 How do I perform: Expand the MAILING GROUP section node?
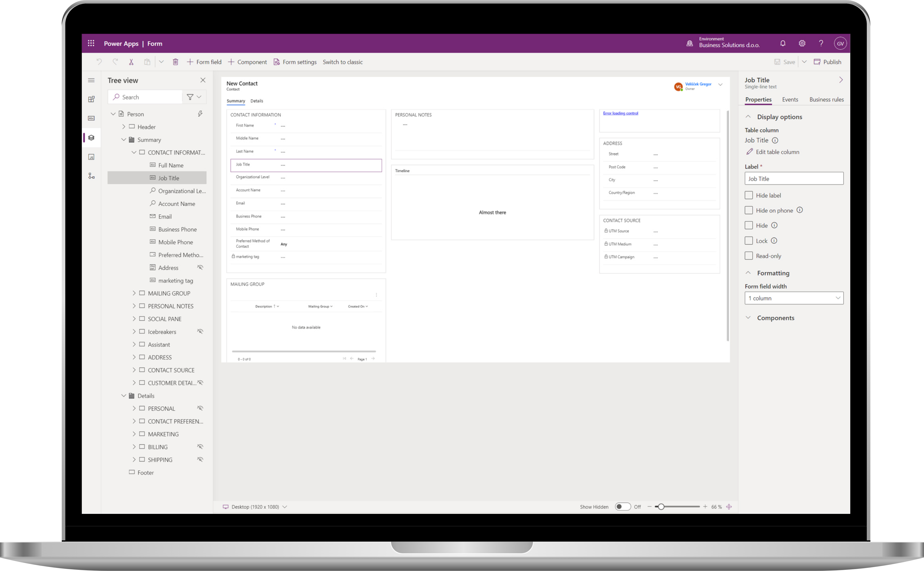pyautogui.click(x=134, y=293)
